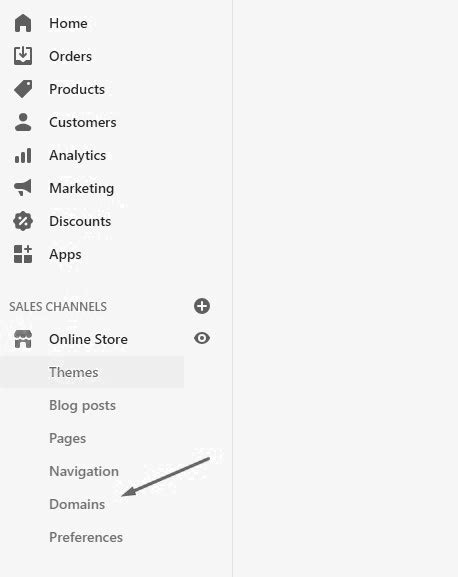Open the Domains settings

point(77,504)
